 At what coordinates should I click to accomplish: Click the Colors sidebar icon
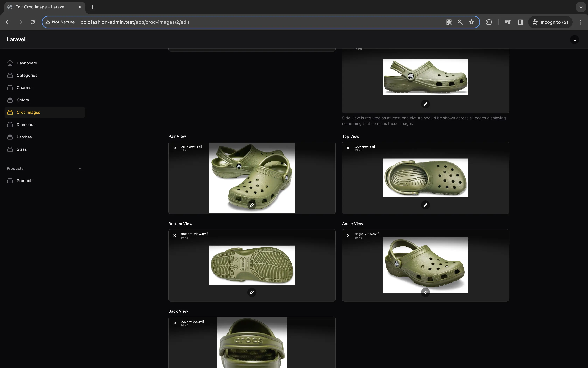10,100
